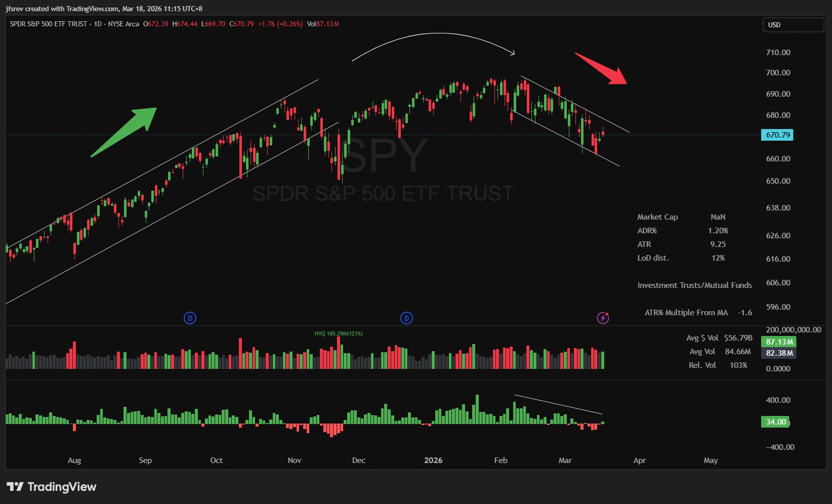The width and height of the screenshot is (832, 504).
Task: Select the current price label 670.79 on the axis
Action: pos(777,135)
